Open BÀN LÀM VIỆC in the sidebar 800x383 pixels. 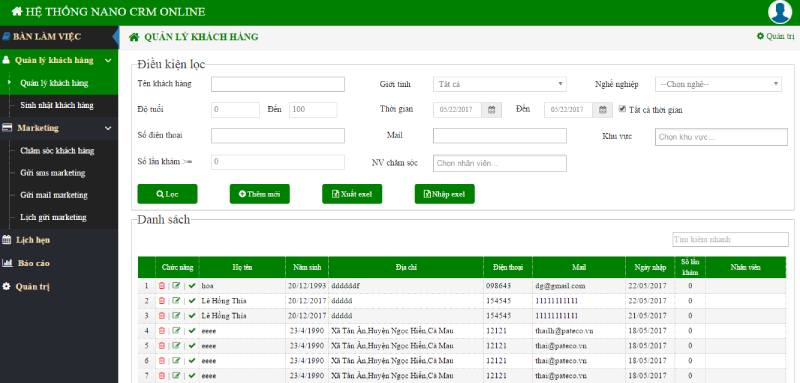tap(59, 37)
